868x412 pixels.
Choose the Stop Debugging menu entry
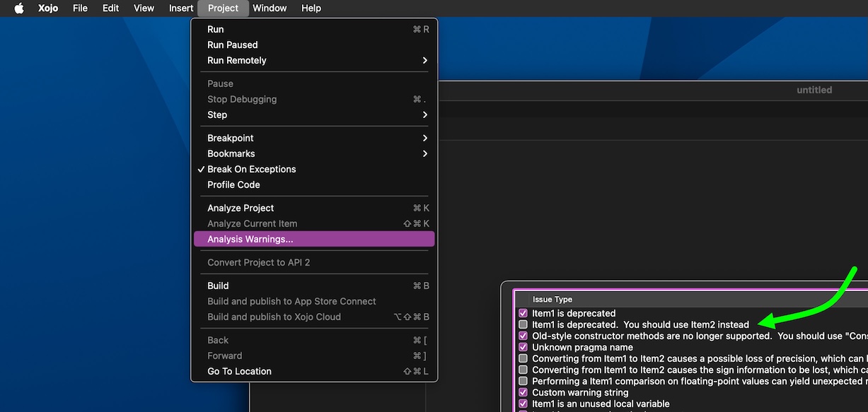314,99
